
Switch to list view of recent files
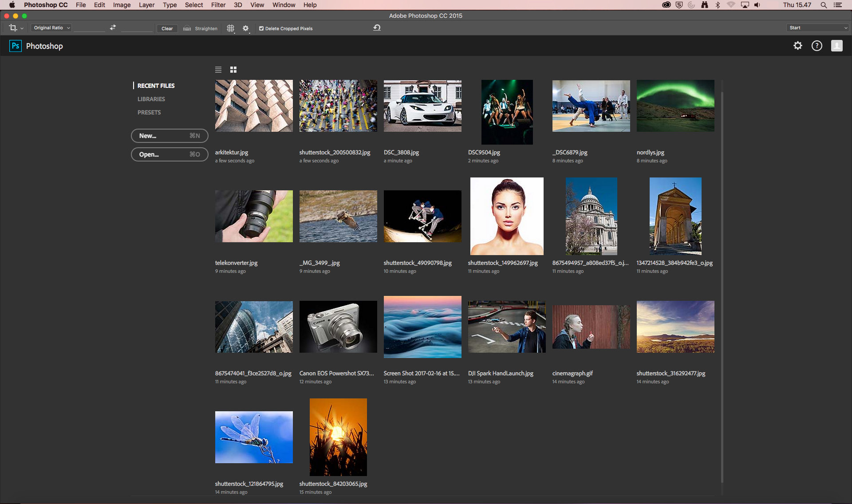tap(218, 70)
